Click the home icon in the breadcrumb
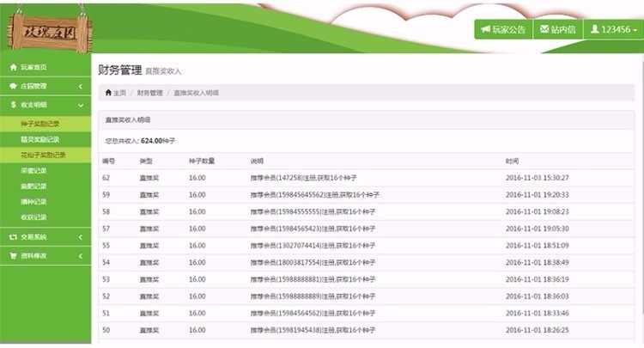The image size is (644, 348). [108, 93]
